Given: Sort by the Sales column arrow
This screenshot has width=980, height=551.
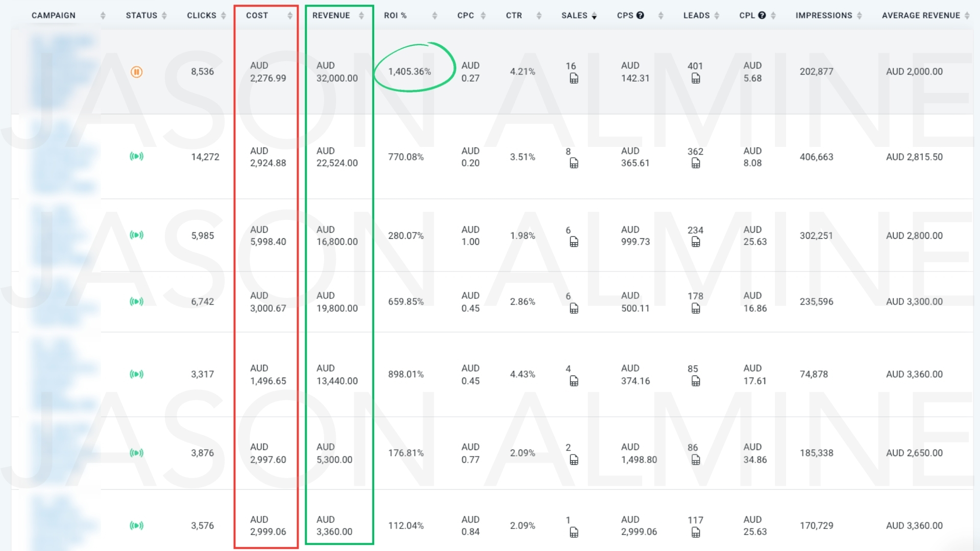Looking at the screenshot, I should tap(594, 16).
